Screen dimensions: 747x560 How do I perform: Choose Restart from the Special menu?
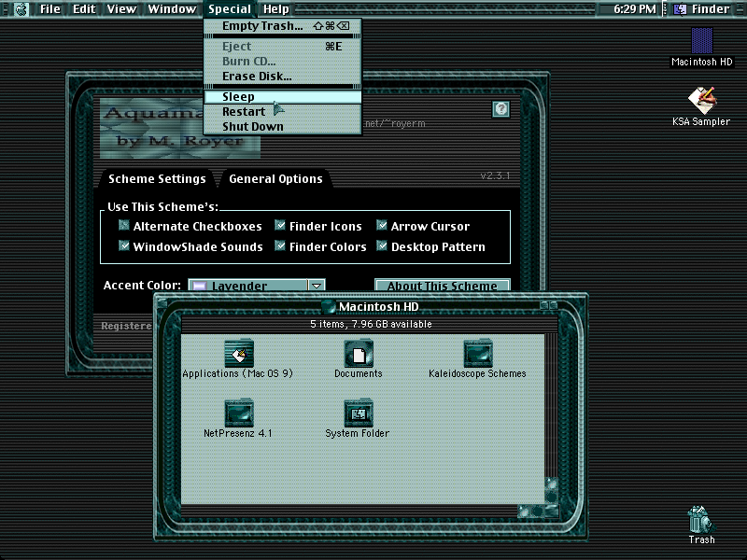point(283,111)
